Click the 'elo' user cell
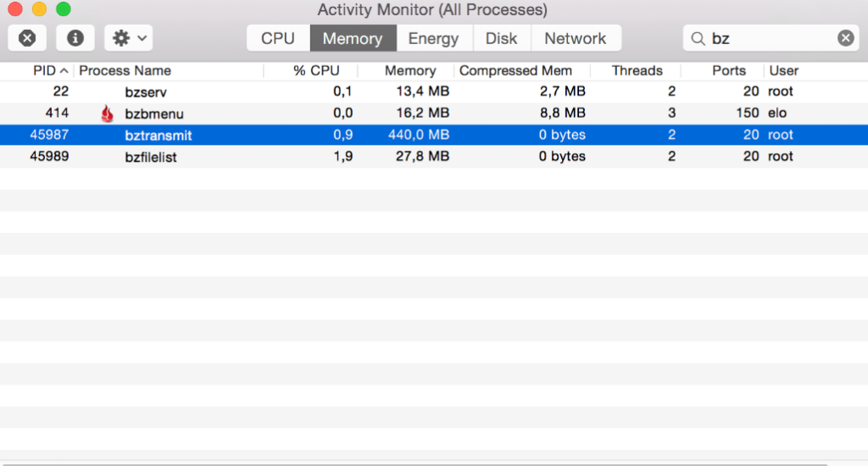The width and height of the screenshot is (868, 466). [x=777, y=113]
